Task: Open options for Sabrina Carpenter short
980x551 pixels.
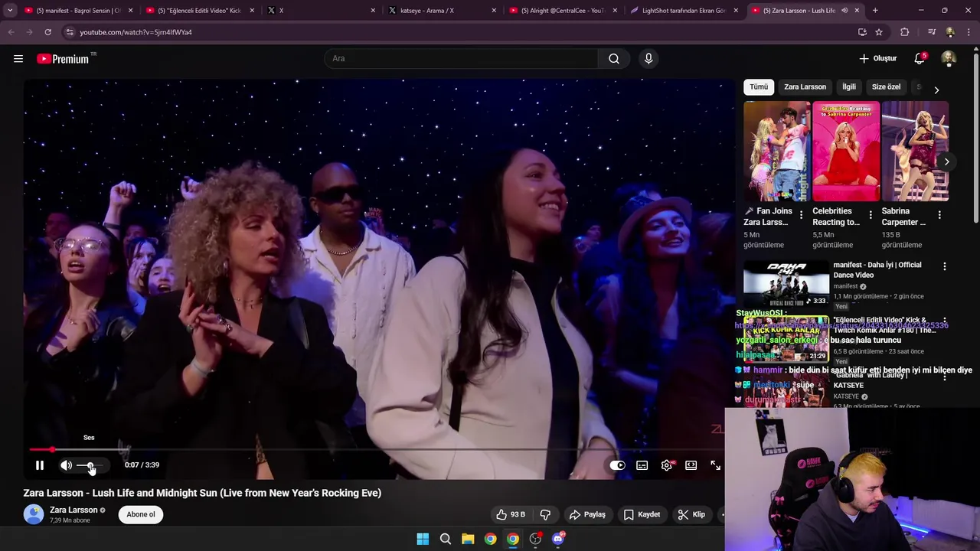Action: 939,215
